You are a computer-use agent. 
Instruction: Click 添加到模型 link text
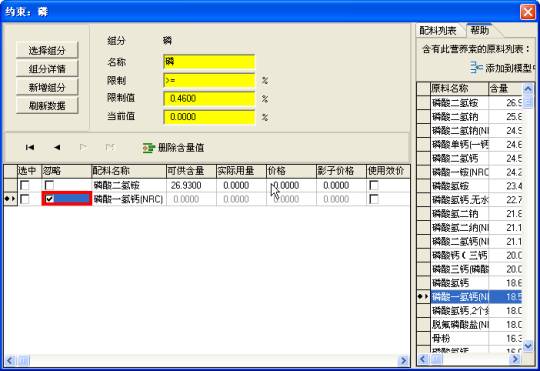[509, 68]
